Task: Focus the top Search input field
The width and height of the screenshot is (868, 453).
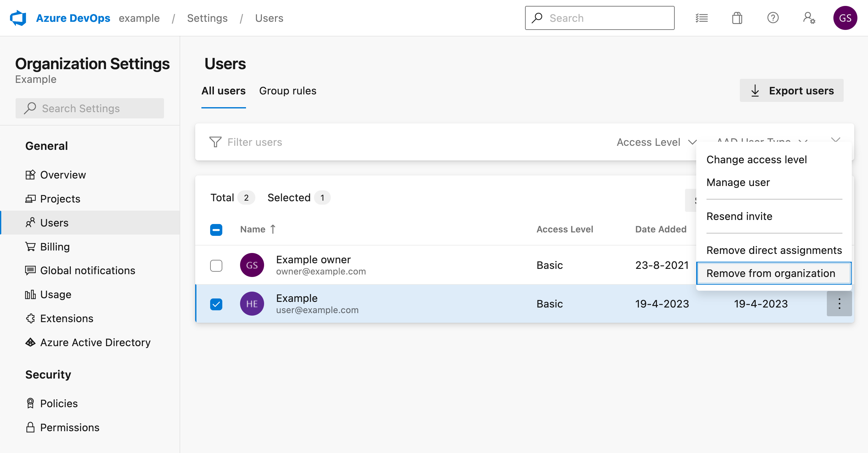Action: (x=600, y=18)
